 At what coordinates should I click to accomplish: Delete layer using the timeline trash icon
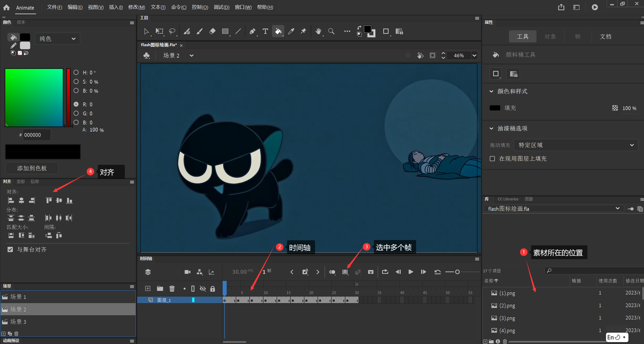[172, 288]
